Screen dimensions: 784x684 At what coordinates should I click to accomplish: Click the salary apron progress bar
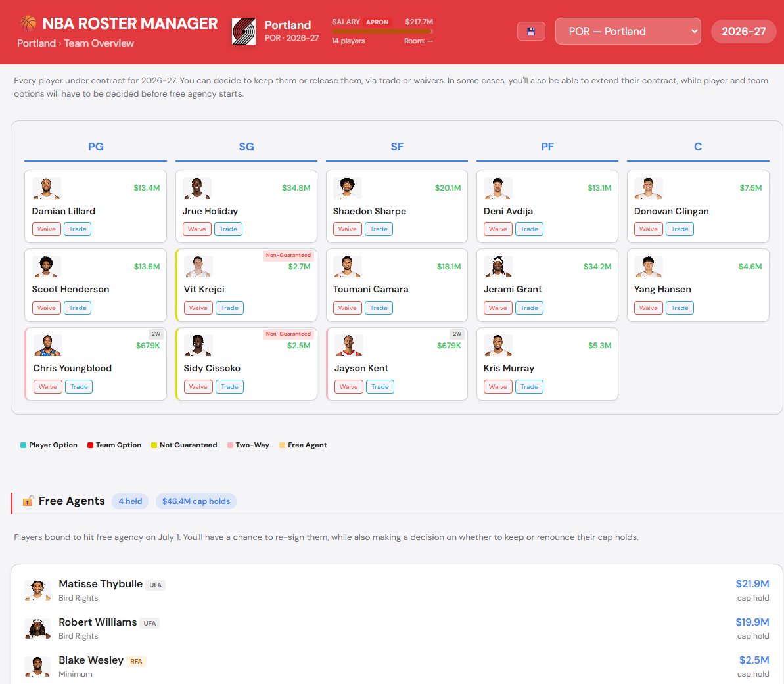(382, 31)
